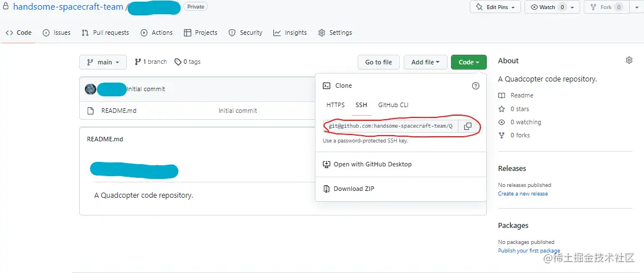
Task: Open the Actions tab
Action: [157, 32]
